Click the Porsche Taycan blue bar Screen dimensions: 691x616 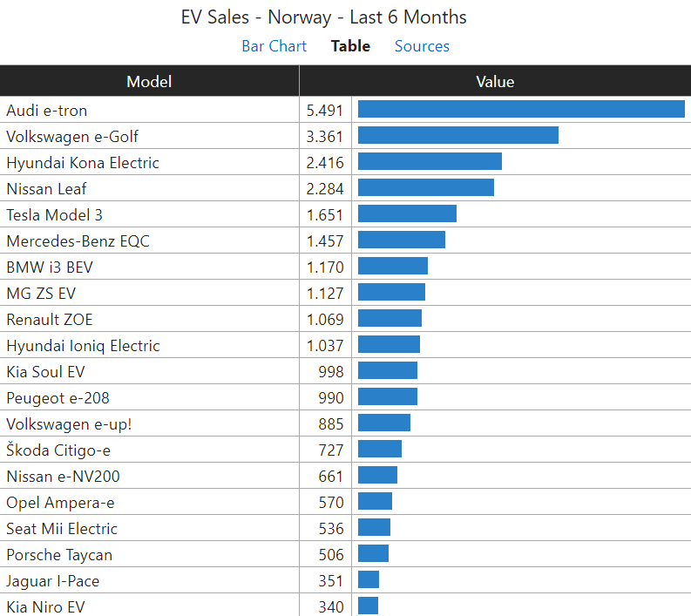pyautogui.click(x=373, y=553)
